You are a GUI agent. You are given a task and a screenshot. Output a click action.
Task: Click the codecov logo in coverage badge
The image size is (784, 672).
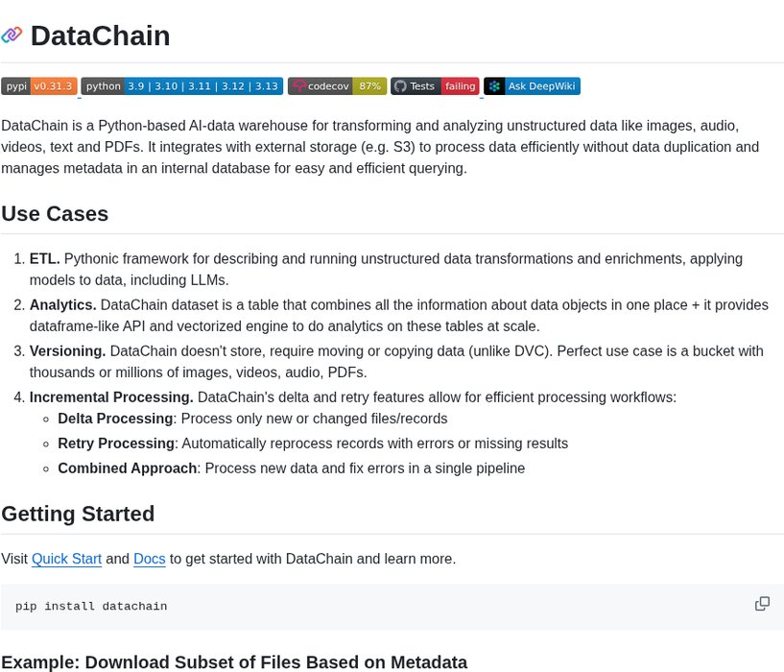point(299,86)
